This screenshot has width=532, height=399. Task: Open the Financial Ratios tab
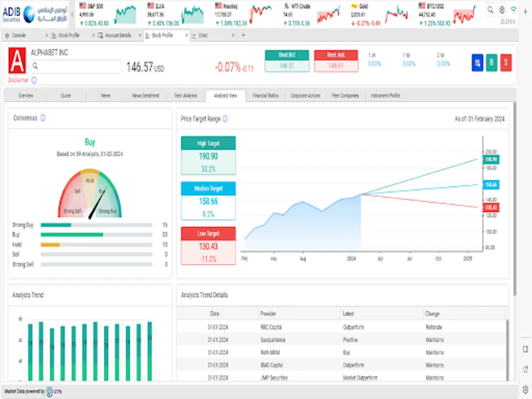pos(266,95)
